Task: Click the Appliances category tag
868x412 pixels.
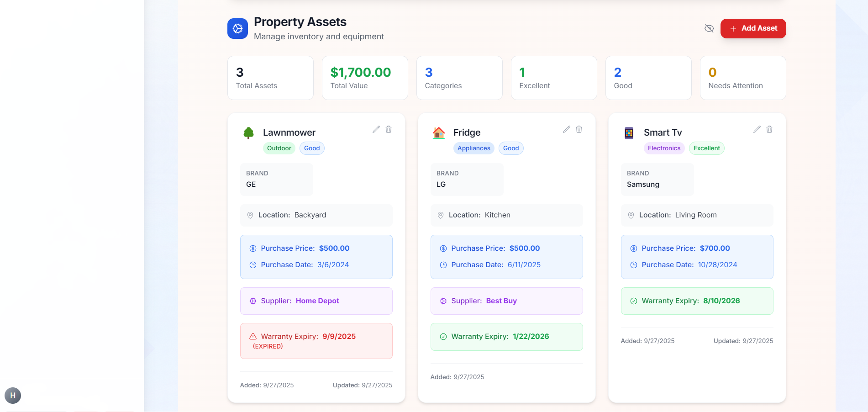Action: tap(474, 148)
